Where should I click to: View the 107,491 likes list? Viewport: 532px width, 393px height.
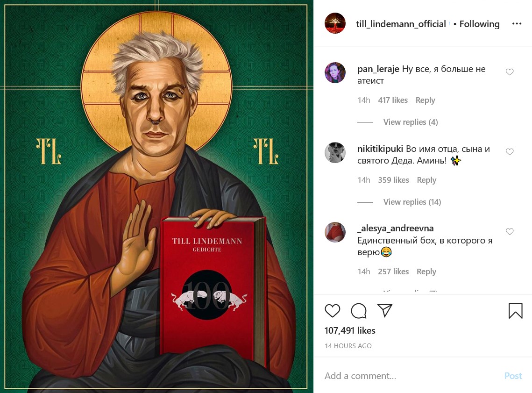350,330
